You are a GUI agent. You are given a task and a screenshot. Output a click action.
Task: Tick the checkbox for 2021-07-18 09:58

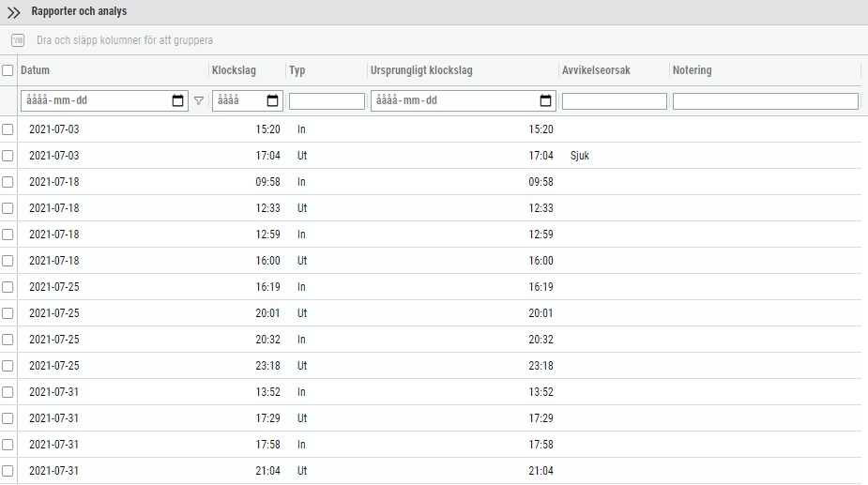tap(8, 182)
